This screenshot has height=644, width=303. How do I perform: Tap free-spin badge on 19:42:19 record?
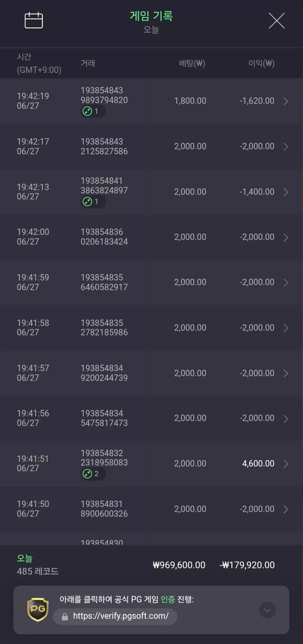click(x=93, y=111)
